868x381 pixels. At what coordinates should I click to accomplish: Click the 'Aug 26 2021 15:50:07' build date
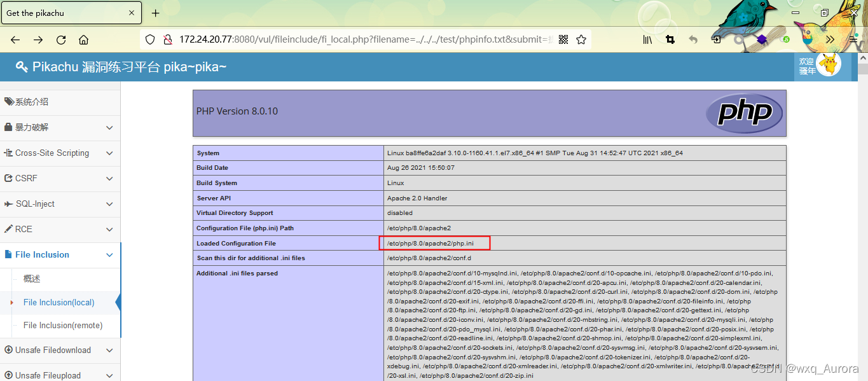pos(420,168)
